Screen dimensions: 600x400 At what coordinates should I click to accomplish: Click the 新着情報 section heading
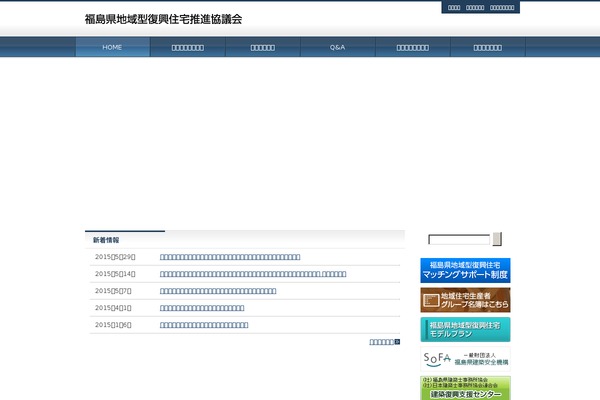coord(106,240)
